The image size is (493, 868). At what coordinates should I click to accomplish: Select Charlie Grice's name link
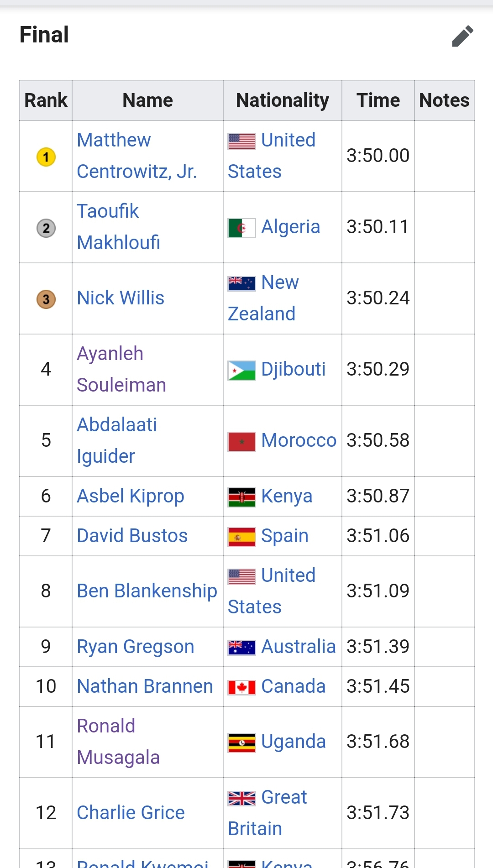(x=131, y=813)
